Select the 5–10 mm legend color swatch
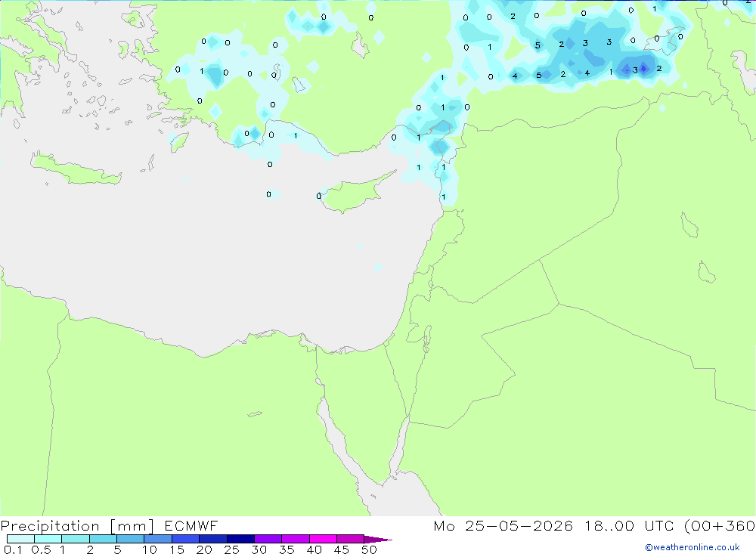The width and height of the screenshot is (756, 554). (x=131, y=539)
